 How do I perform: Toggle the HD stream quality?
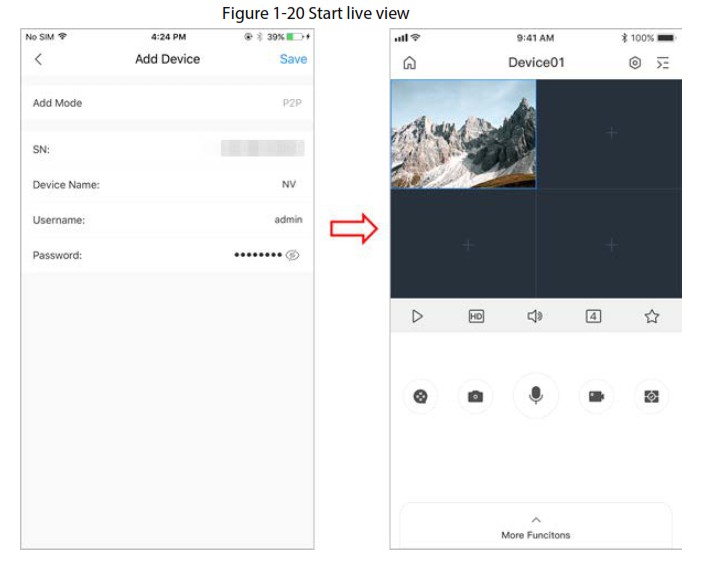tap(476, 316)
